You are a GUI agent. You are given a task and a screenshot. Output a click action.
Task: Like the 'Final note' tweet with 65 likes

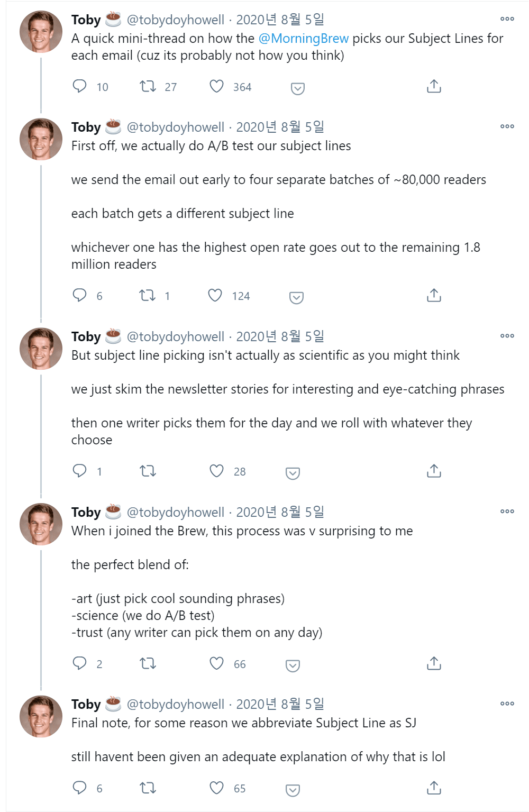click(x=217, y=788)
